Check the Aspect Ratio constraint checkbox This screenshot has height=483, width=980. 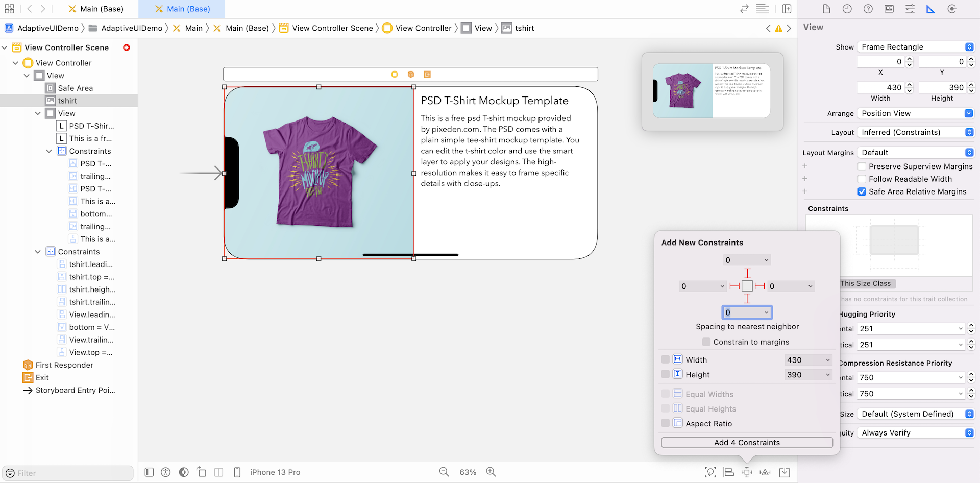tap(665, 423)
